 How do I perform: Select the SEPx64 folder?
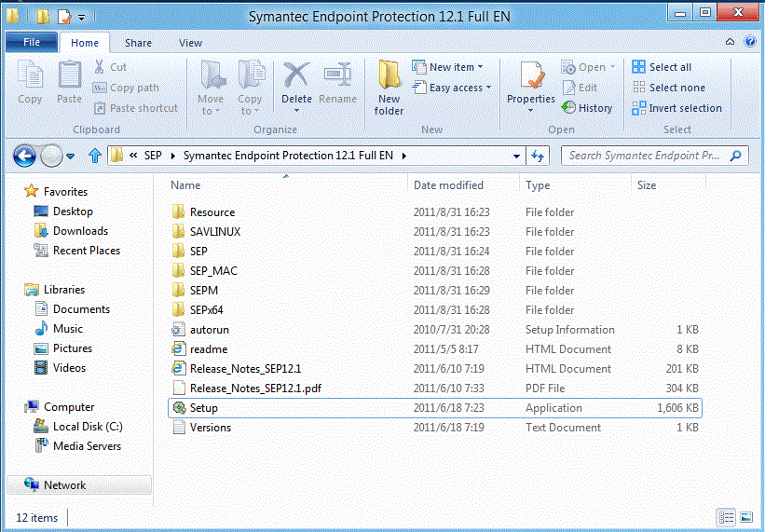[x=434, y=309]
